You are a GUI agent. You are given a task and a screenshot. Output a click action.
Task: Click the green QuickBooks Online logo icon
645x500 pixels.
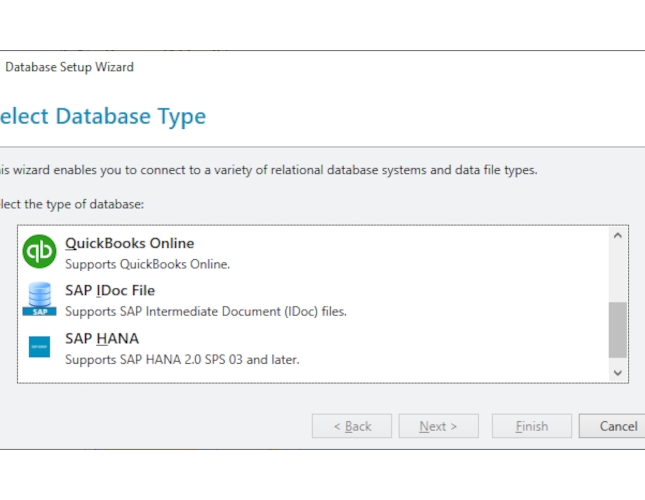click(39, 252)
